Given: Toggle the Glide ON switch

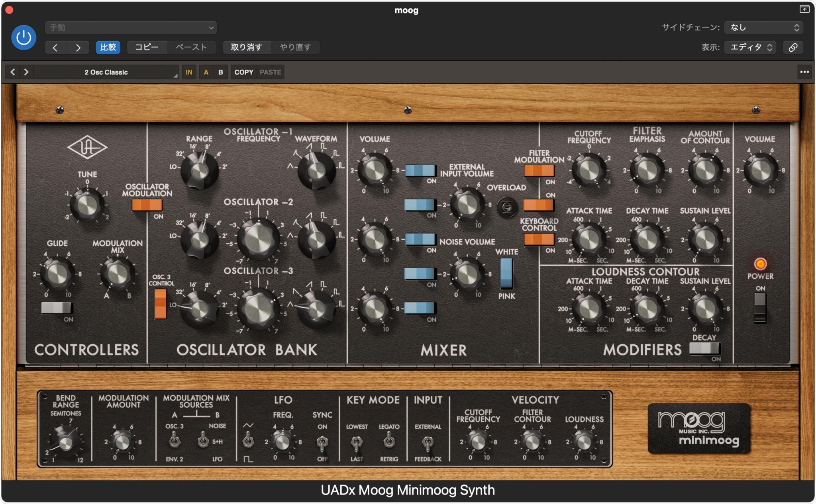Looking at the screenshot, I should [x=57, y=308].
